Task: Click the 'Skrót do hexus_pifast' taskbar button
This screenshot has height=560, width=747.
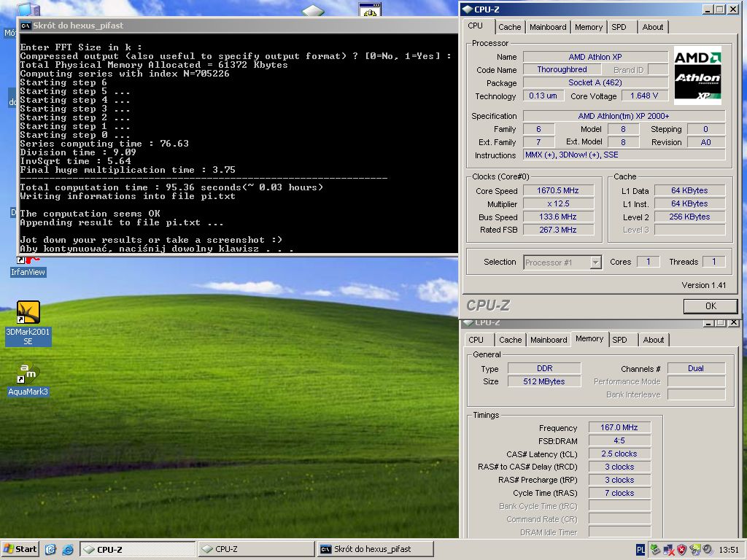Action: 375,549
